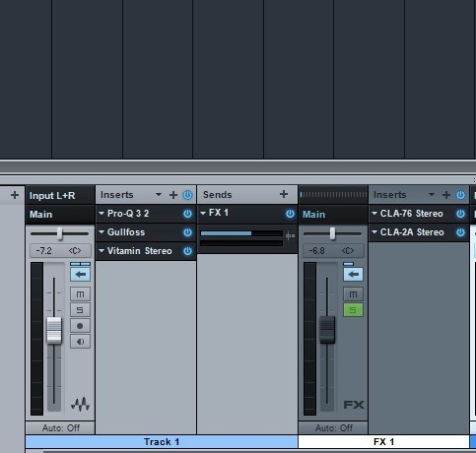Add a send on Track 1
476x453 pixels.
(x=284, y=194)
